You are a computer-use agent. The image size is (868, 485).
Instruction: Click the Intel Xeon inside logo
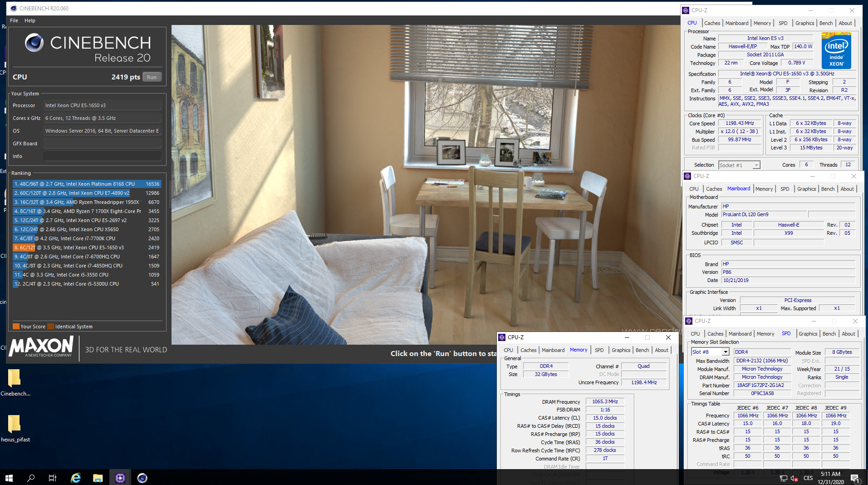836,50
